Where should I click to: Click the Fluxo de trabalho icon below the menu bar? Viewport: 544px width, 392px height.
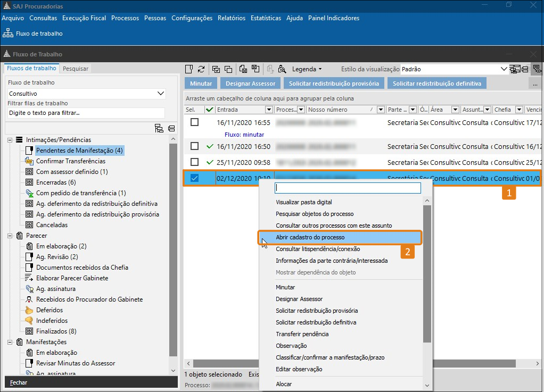(x=8, y=34)
